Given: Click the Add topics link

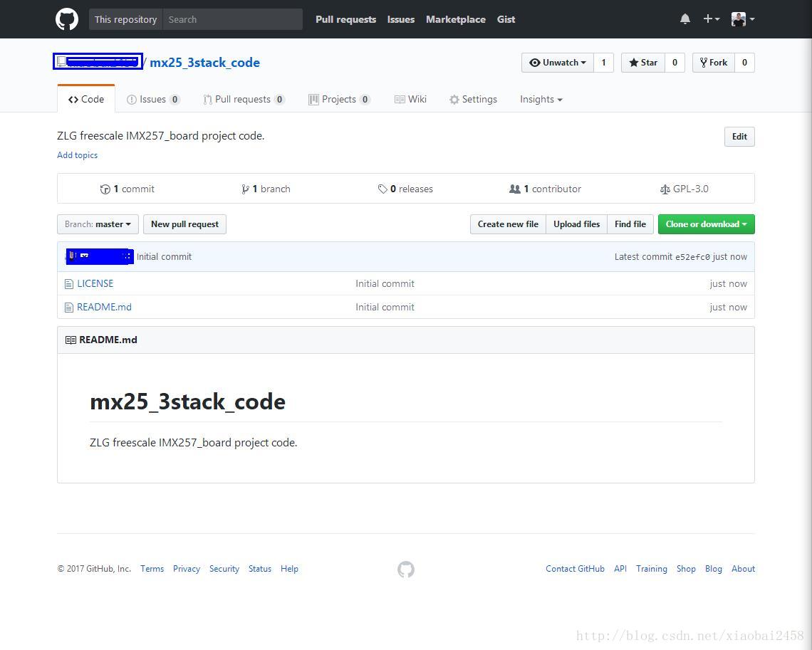Looking at the screenshot, I should (77, 155).
